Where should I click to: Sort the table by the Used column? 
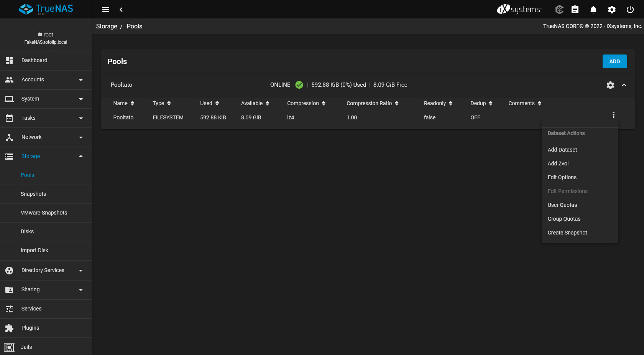(x=209, y=103)
